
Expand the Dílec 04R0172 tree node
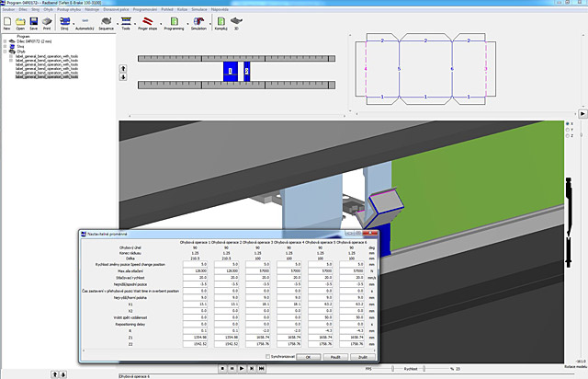pos(6,41)
